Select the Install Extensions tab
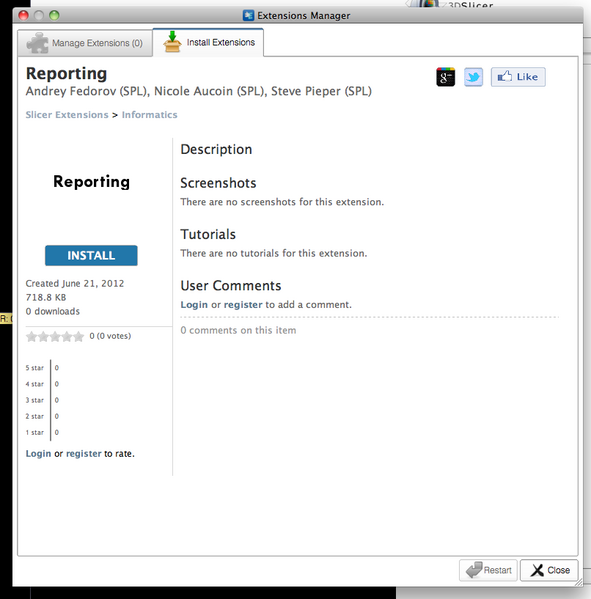Image resolution: width=591 pixels, height=599 pixels. pyautogui.click(x=208, y=42)
